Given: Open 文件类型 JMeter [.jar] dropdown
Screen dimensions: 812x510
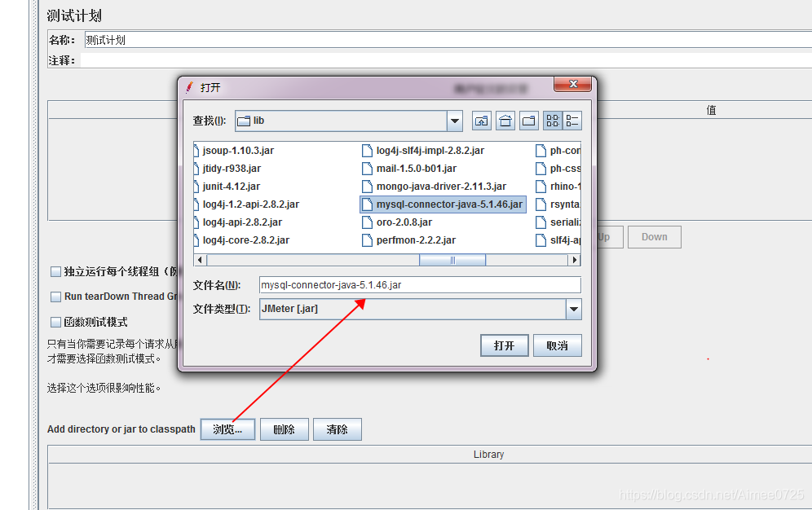Looking at the screenshot, I should pyautogui.click(x=420, y=310).
